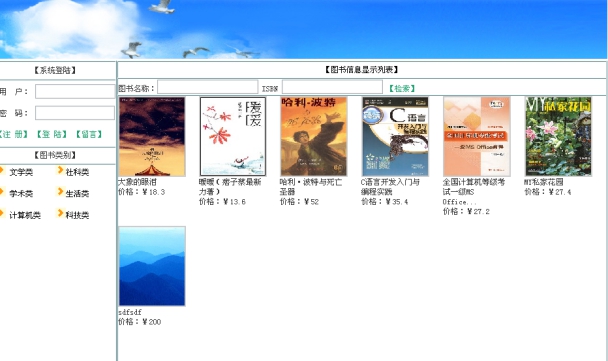Click the price ￥27.2 text
The image size is (608, 361).
point(466,211)
